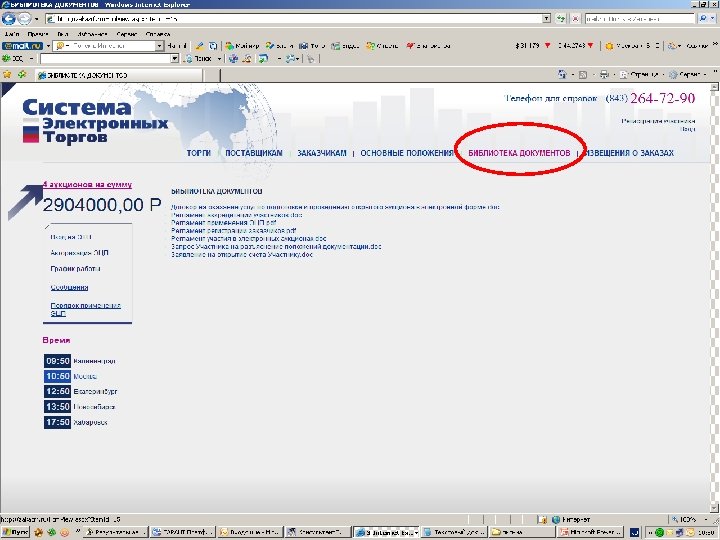Screen dimensions: 720x540
Task: Open dropdown arrow next to Поиск button
Action: click(x=219, y=59)
